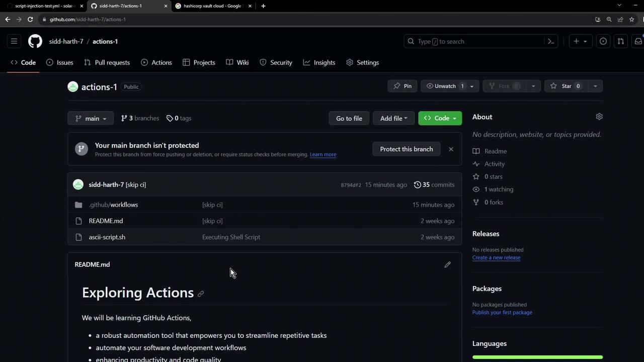
Task: Click the folder icon for .github/workflows
Action: click(x=78, y=205)
